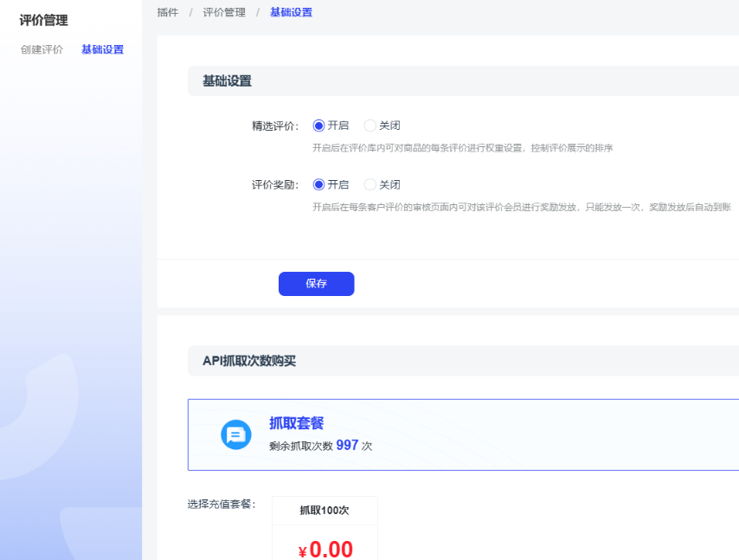Click the remaining count 997
Image resolution: width=739 pixels, height=560 pixels.
click(347, 445)
